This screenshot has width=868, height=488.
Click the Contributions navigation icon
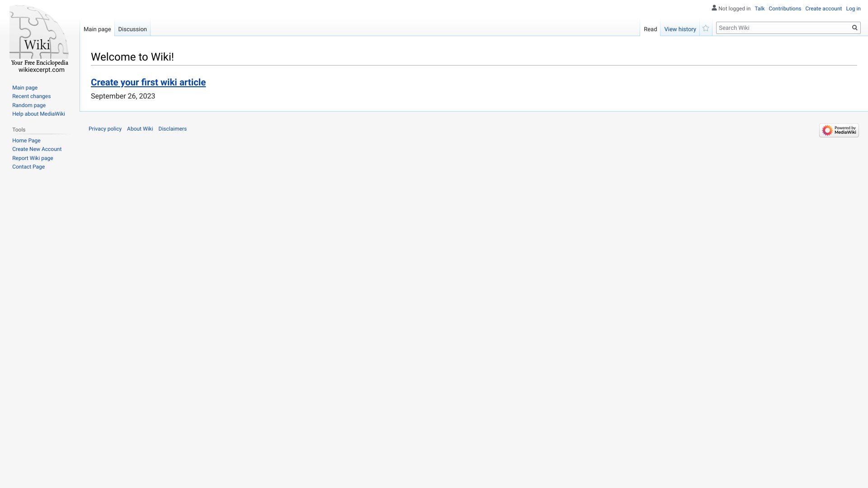pos(784,8)
